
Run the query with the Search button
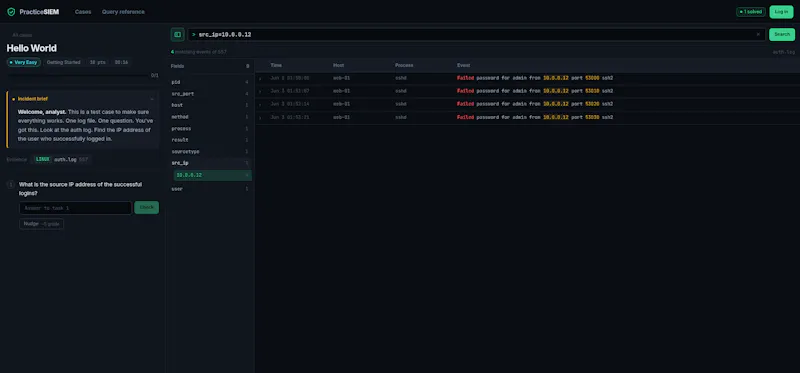point(782,35)
